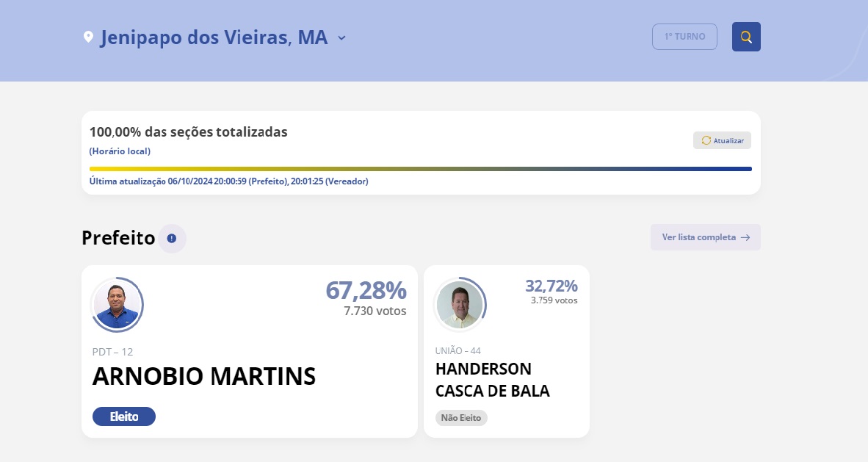The width and height of the screenshot is (868, 462).
Task: Toggle the 1º TURNO round selector
Action: click(x=684, y=37)
